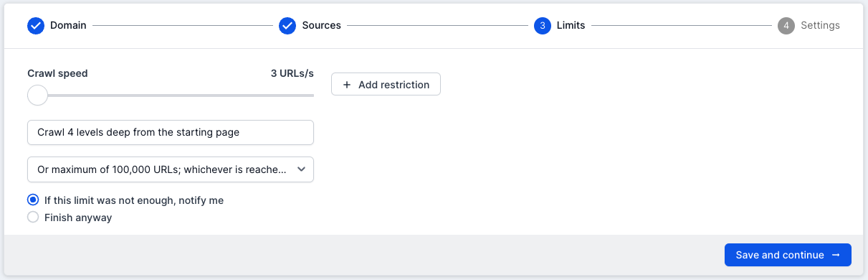Switch to the Sources step label

coord(322,26)
